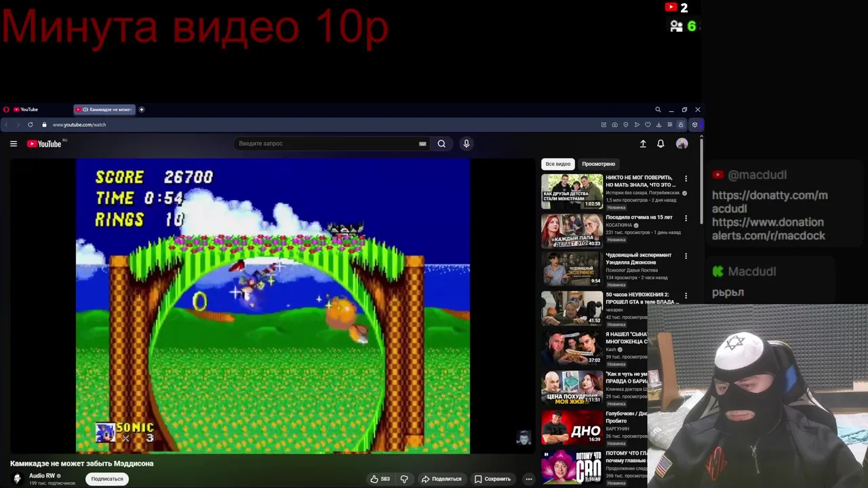The height and width of the screenshot is (488, 868).
Task: Click the shield ad-blocker icon
Action: (x=625, y=125)
